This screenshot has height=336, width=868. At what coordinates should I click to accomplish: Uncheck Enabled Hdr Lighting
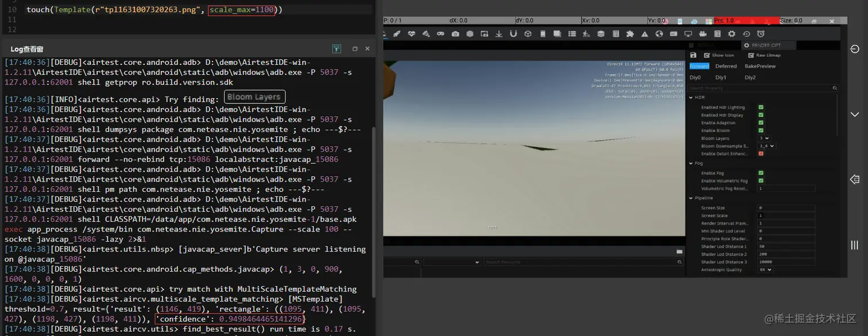[x=761, y=107]
